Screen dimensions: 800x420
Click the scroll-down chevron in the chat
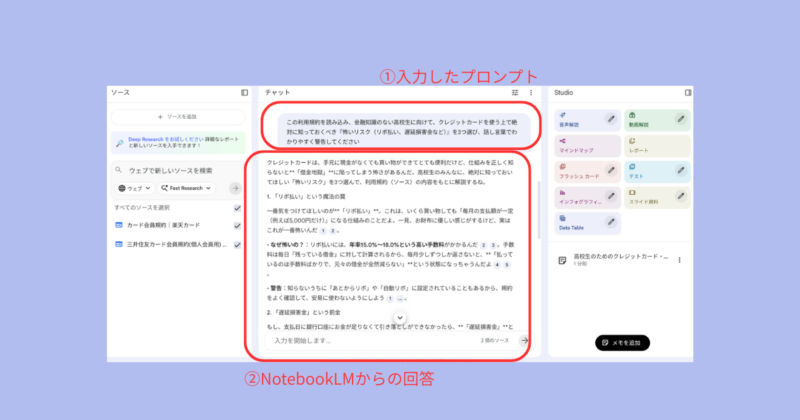pos(399,318)
